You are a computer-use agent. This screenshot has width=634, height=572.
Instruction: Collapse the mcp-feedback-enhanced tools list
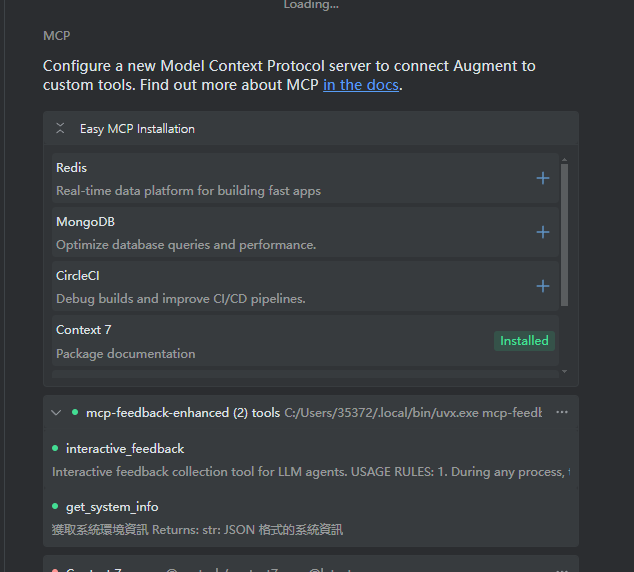click(x=56, y=413)
